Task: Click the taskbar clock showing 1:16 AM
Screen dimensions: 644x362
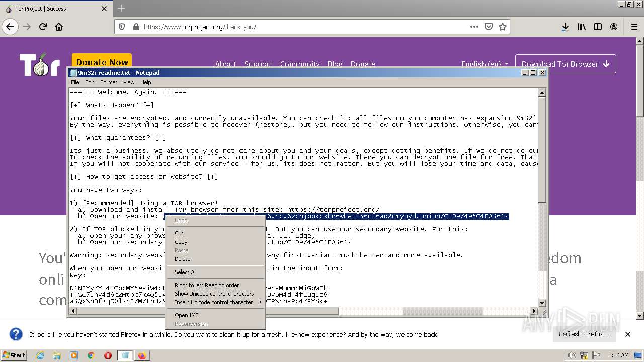Action: [618, 355]
